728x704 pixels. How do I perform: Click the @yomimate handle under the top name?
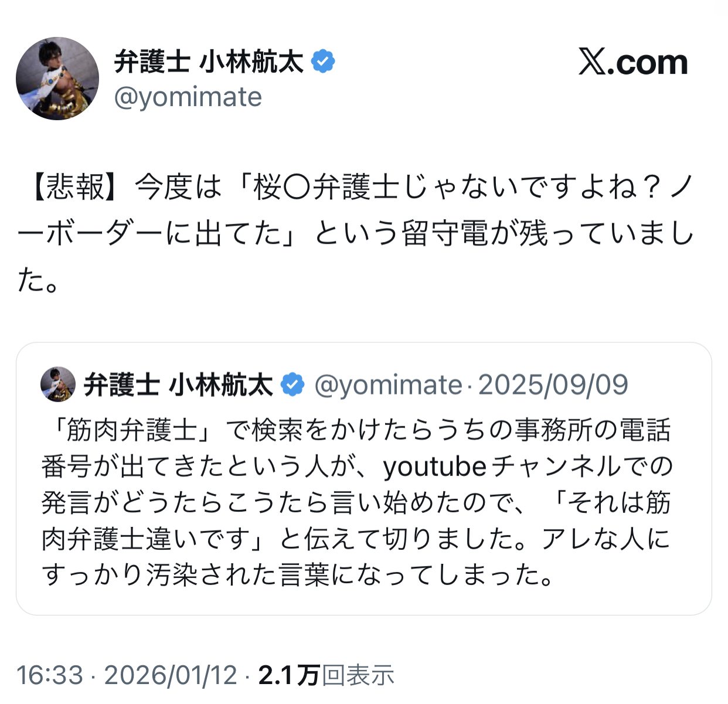tap(188, 97)
